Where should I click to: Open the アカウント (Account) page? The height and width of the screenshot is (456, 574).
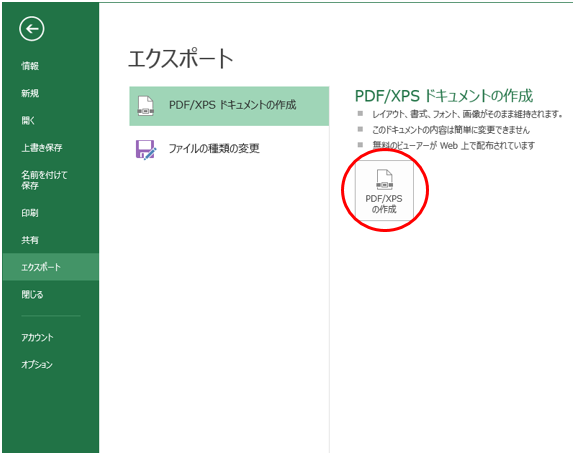coord(37,337)
